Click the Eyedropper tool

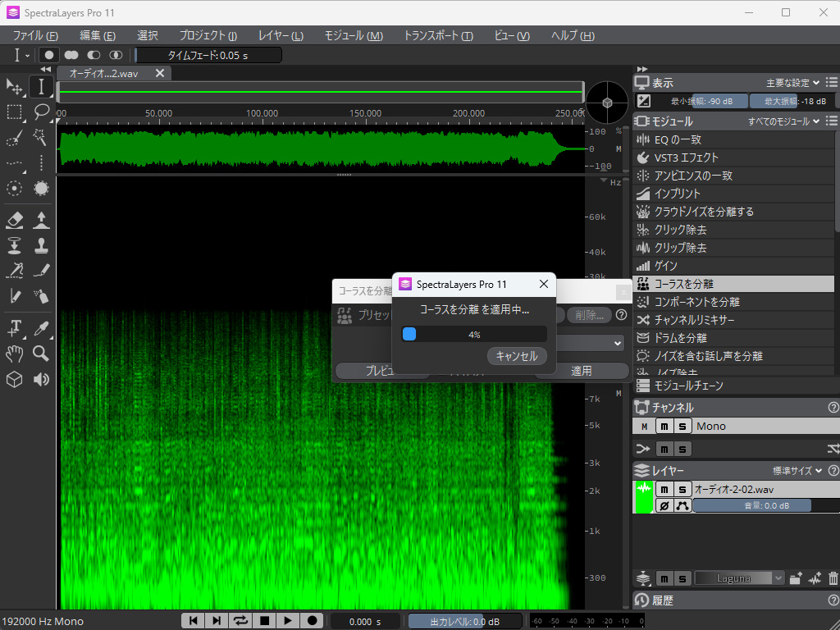[x=41, y=327]
